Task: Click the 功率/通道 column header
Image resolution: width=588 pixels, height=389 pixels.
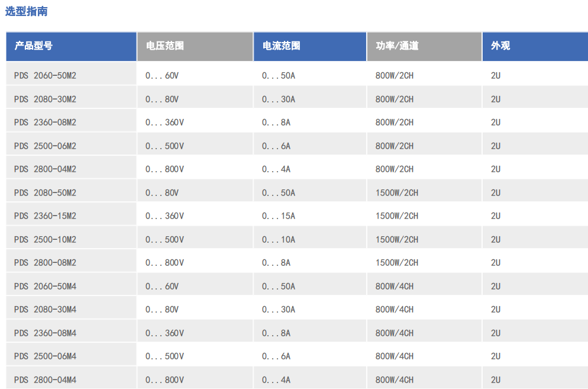Action: click(x=425, y=47)
